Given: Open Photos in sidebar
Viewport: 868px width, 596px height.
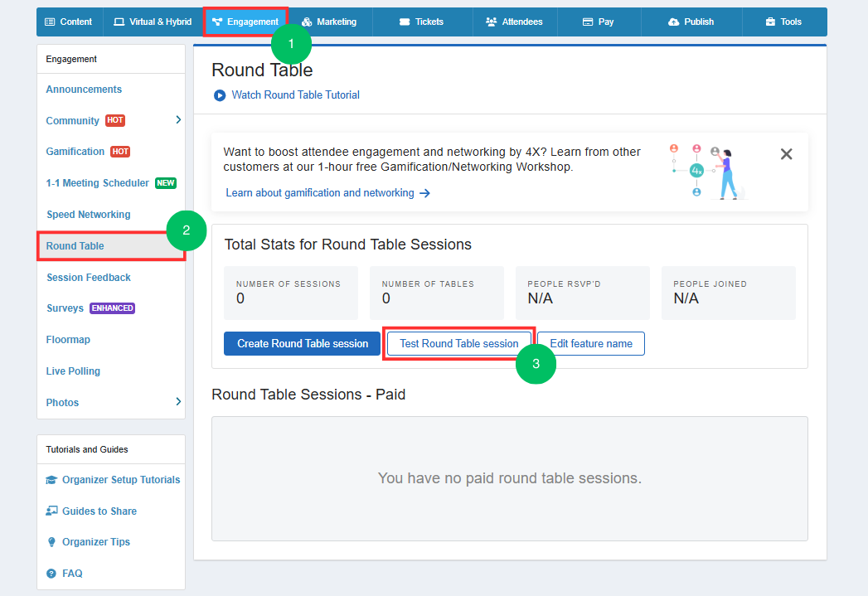Looking at the screenshot, I should point(62,403).
